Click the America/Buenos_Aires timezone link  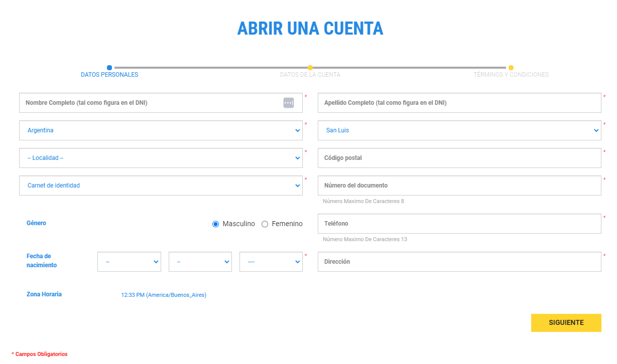click(x=164, y=295)
